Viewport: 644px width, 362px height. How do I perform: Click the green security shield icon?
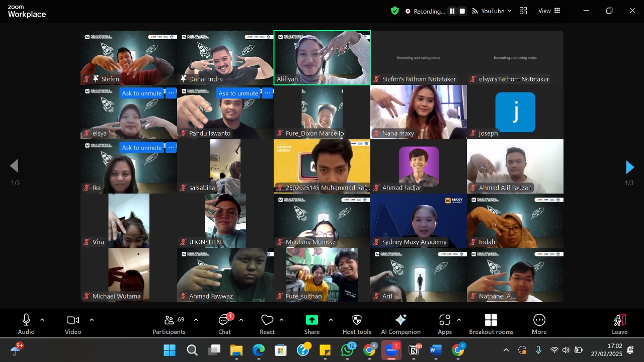(x=395, y=11)
